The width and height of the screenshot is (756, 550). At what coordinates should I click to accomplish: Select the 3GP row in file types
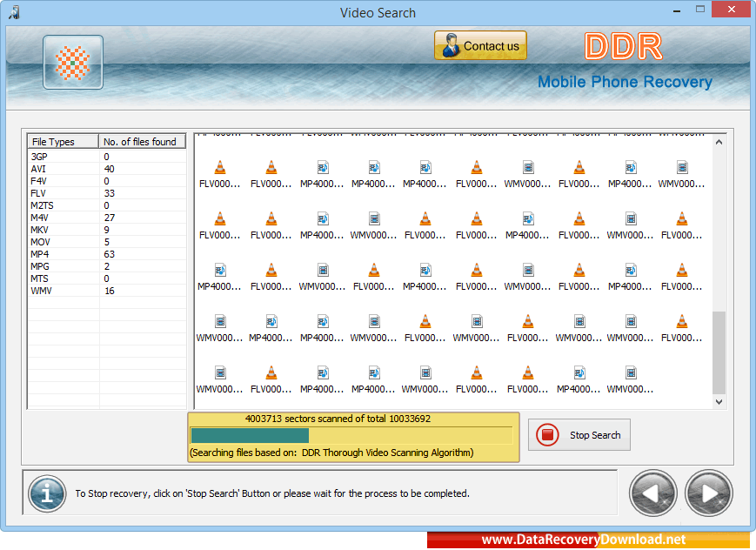tap(107, 157)
